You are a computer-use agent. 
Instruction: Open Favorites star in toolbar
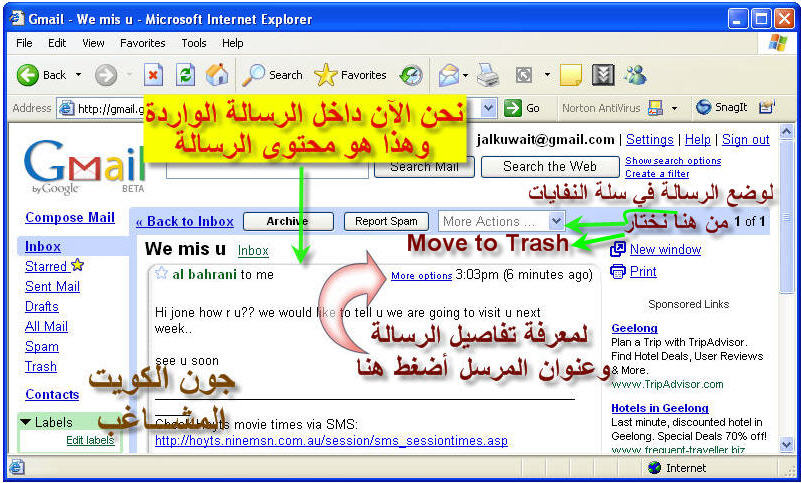(350, 75)
